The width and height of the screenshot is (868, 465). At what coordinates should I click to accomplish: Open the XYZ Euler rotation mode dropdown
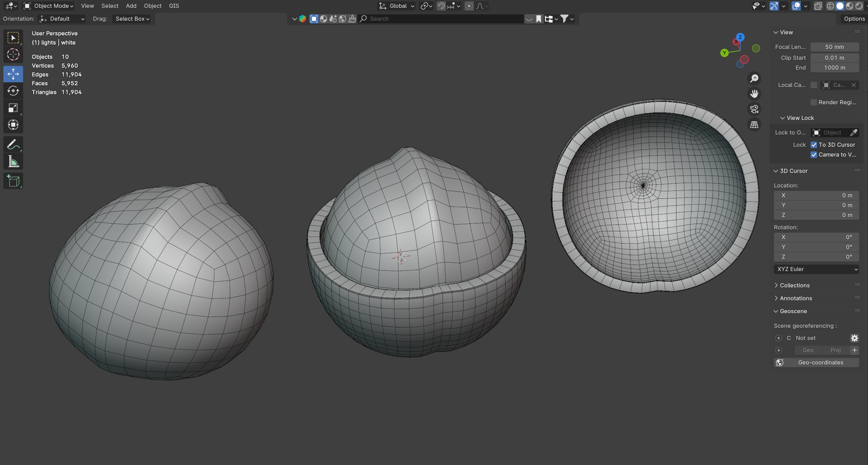click(816, 269)
